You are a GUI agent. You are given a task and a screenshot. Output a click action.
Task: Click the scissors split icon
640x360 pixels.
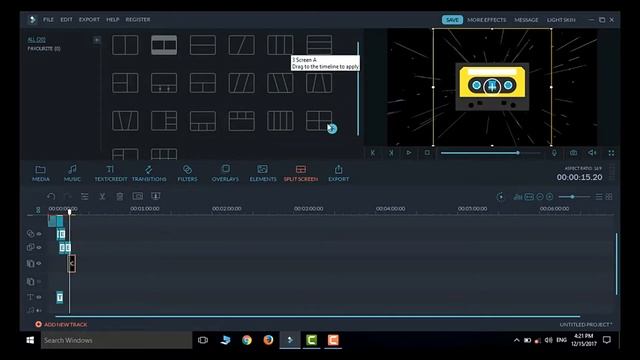pos(102,196)
